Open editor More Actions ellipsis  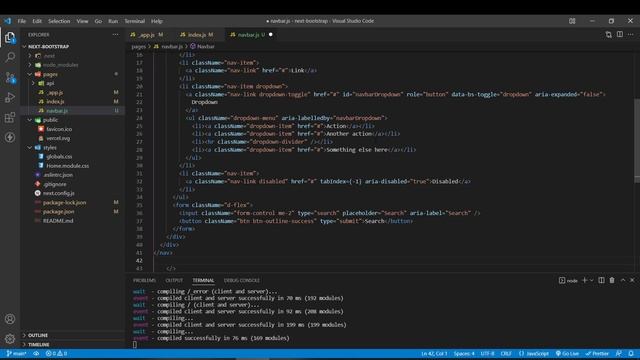click(631, 35)
